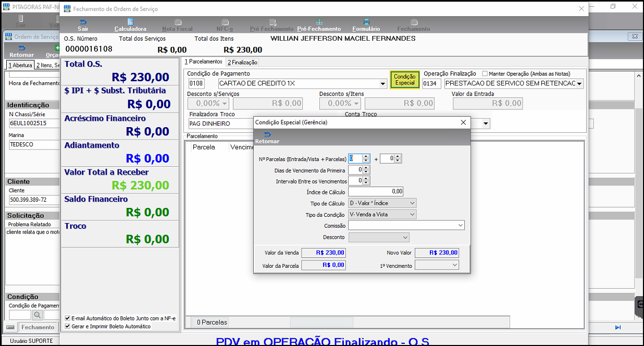Open the Desconto s/Serviços percentage dropdown
Screen dimensions: 644x346
point(225,103)
